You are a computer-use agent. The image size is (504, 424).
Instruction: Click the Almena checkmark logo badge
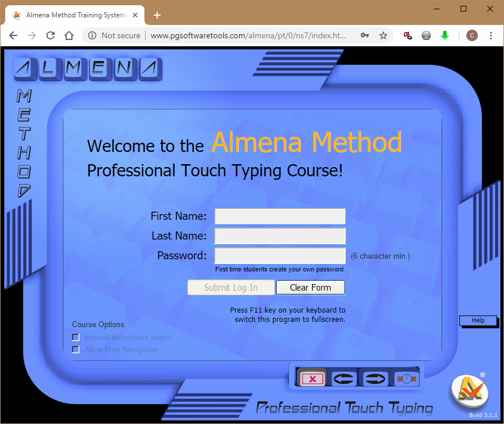tap(470, 390)
